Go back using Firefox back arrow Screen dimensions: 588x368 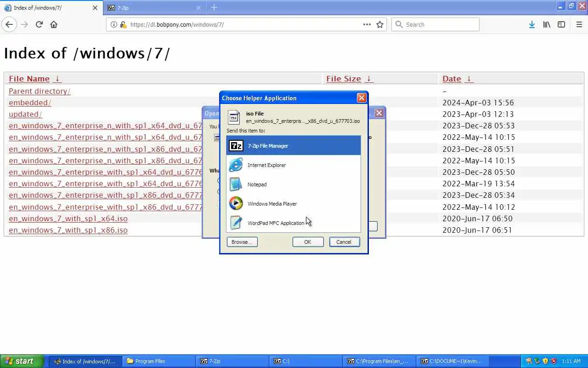coord(9,24)
